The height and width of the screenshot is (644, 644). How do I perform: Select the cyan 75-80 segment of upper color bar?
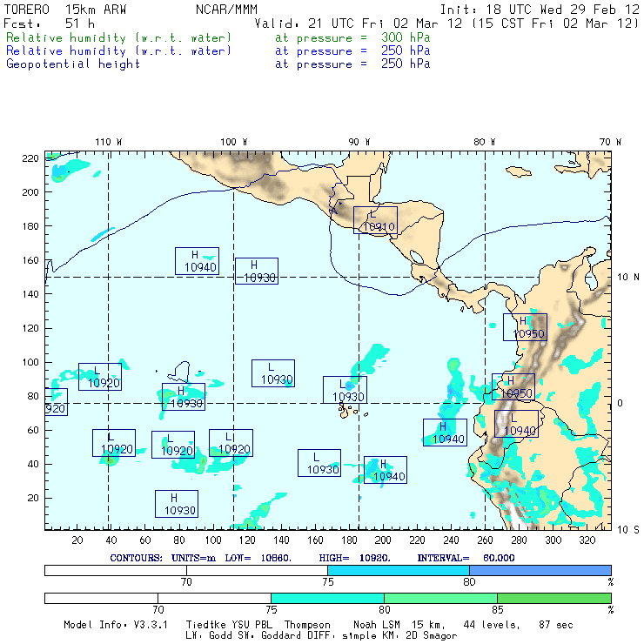coord(398,569)
